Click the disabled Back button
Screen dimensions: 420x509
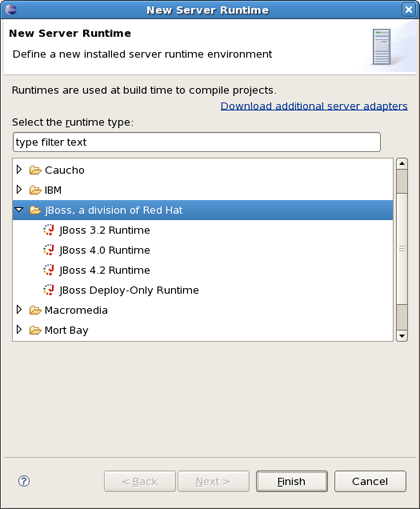(140, 481)
